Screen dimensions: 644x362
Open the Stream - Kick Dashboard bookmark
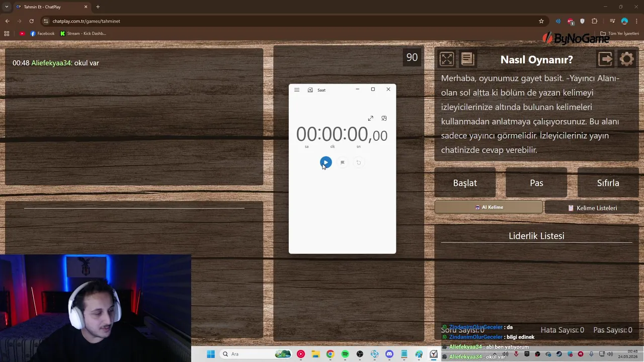(83, 34)
